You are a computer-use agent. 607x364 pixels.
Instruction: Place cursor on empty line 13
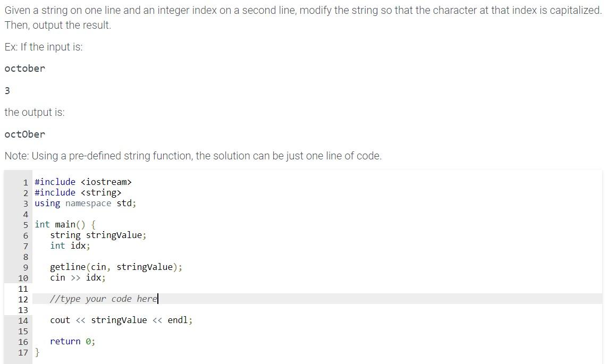(317, 310)
